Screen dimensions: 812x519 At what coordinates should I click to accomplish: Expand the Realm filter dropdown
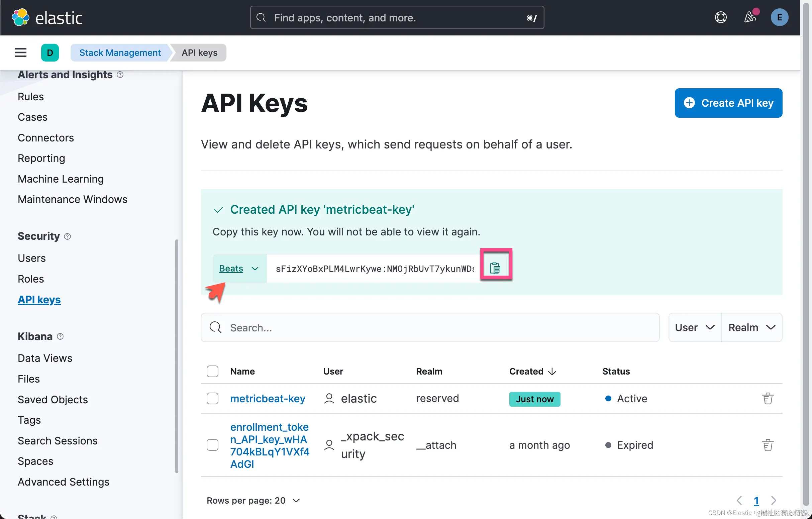(751, 327)
